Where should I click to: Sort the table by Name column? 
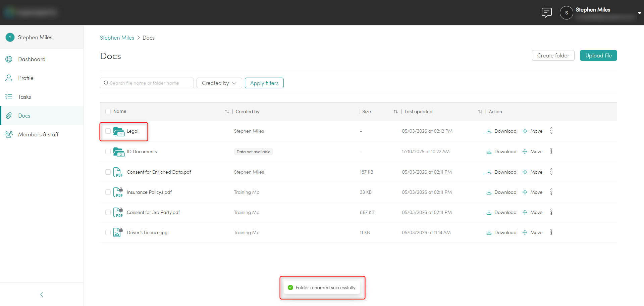coord(227,112)
